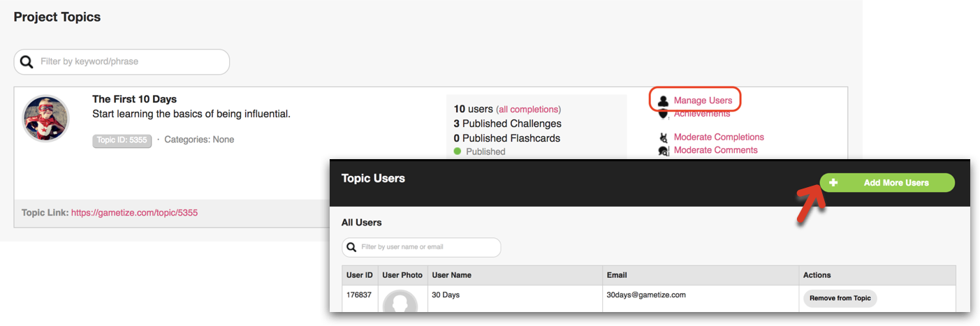The height and width of the screenshot is (326, 980).
Task: Click the 30 Days user photo placeholder
Action: tap(400, 302)
